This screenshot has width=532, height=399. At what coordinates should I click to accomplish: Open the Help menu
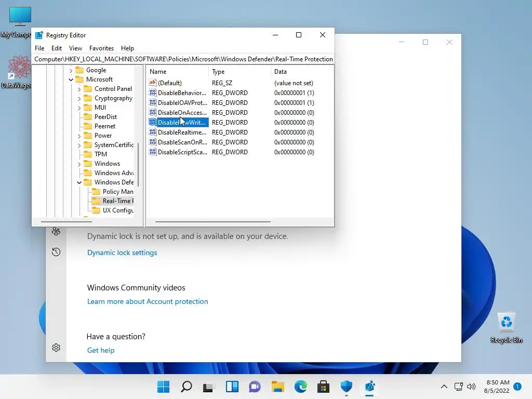(x=128, y=48)
